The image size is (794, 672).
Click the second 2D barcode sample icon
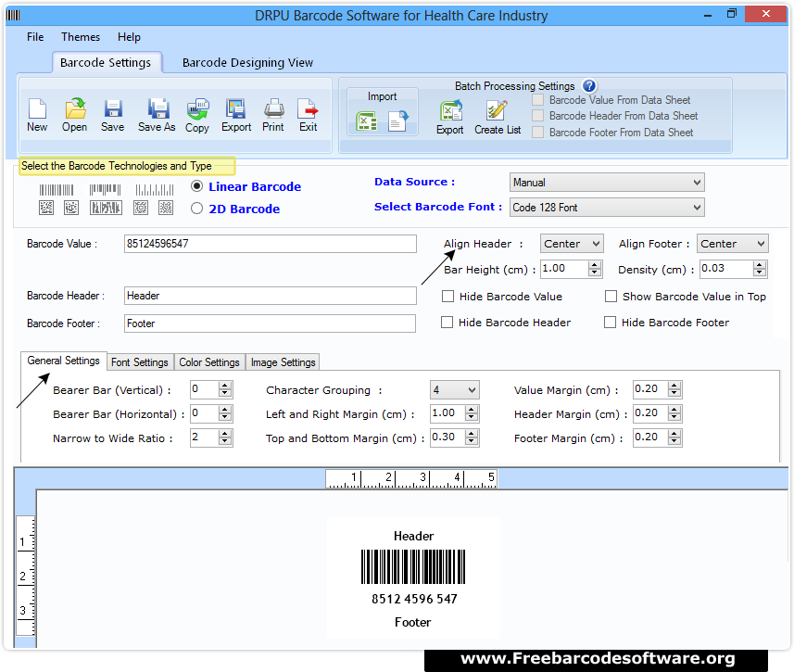point(71,208)
